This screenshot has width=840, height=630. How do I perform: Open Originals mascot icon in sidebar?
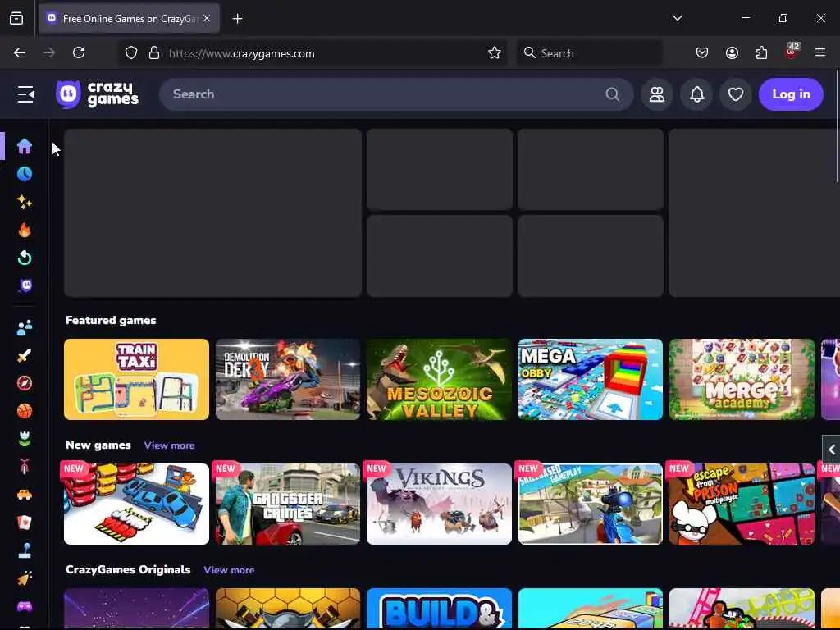25,285
